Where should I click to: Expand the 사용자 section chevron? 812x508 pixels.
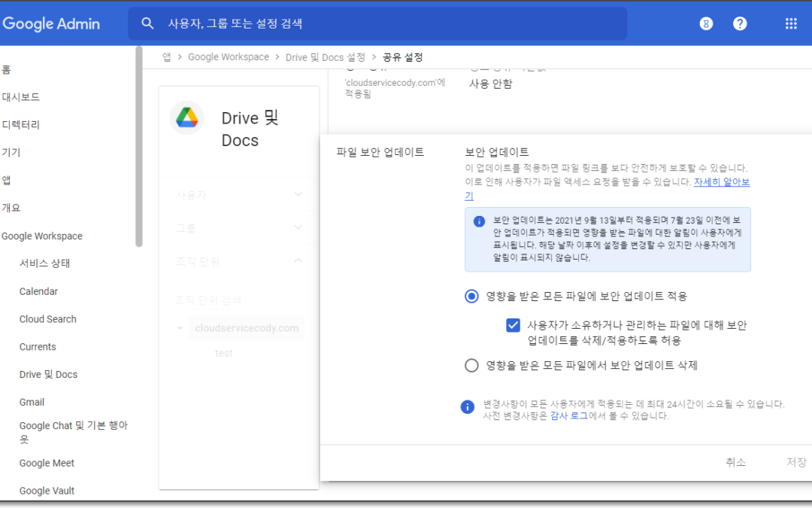pyautogui.click(x=298, y=194)
